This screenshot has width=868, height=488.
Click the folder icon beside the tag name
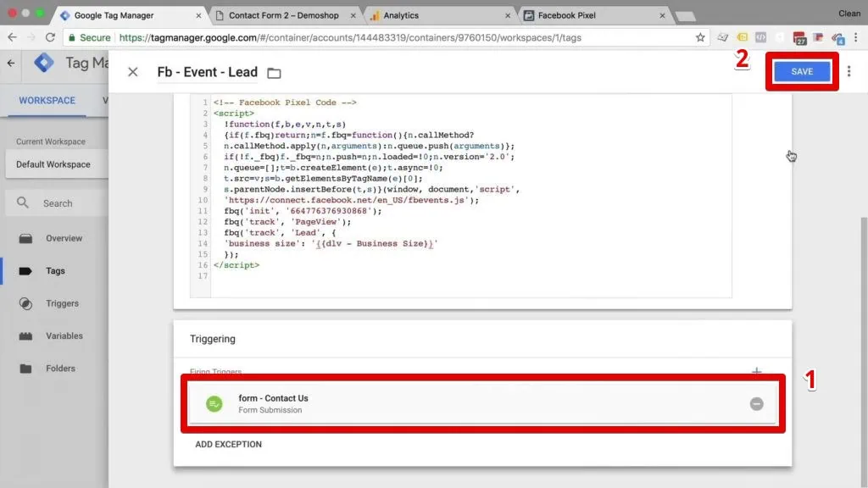(273, 73)
